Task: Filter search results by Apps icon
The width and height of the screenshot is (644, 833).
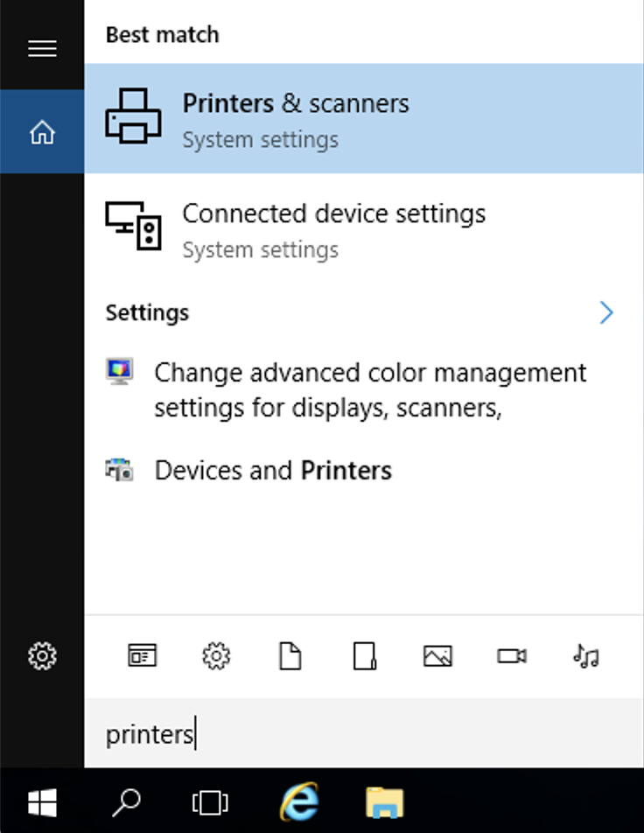Action: (x=143, y=655)
